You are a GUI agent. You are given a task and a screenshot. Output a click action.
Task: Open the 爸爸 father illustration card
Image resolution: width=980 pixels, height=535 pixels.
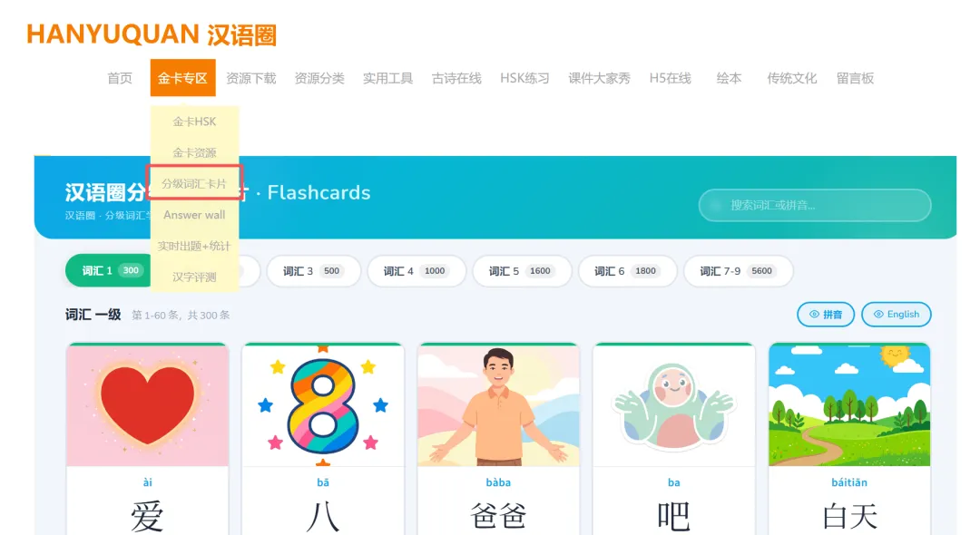click(499, 405)
